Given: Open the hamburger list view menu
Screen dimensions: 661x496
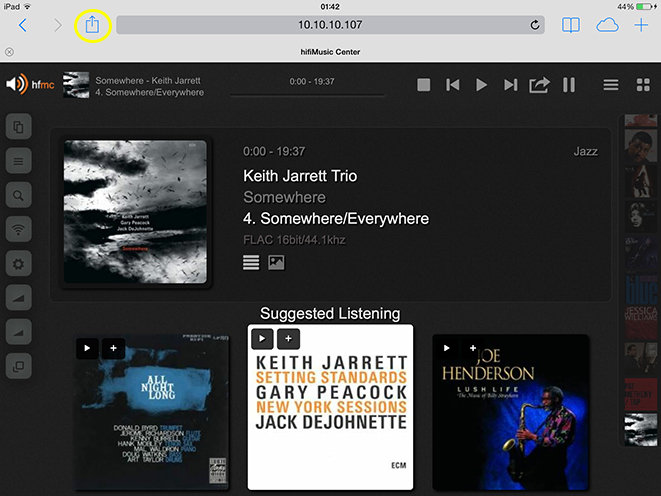Looking at the screenshot, I should [611, 85].
